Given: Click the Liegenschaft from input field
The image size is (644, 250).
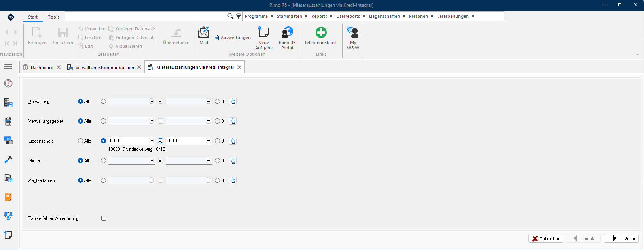Looking at the screenshot, I should pos(128,141).
